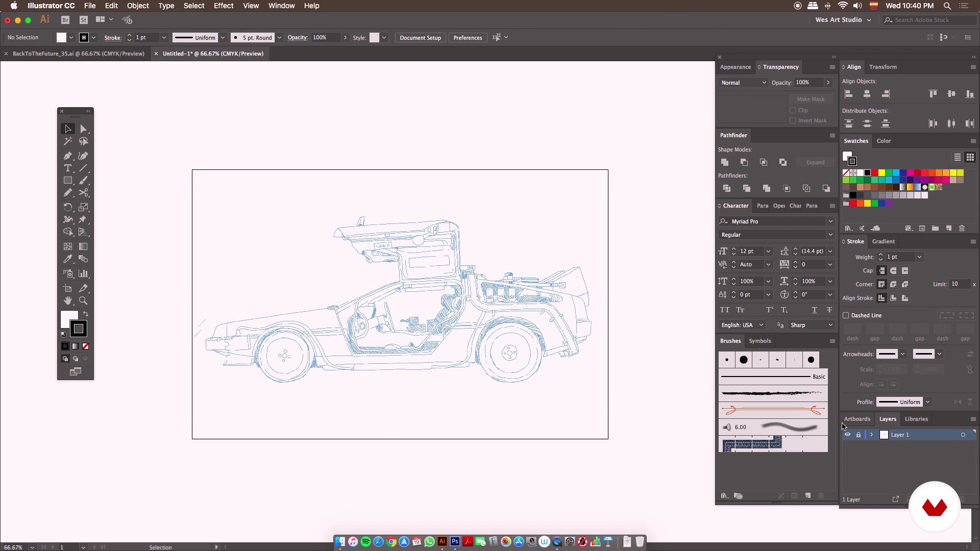Select the Gradient tool

click(84, 246)
